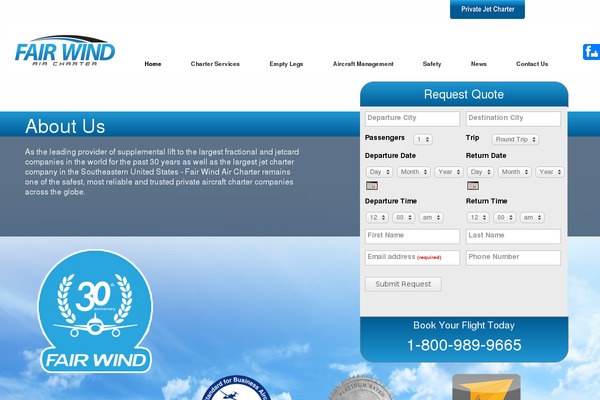The height and width of the screenshot is (400, 600).
Task: Open the Return Date Day dropdown
Action: [x=480, y=172]
